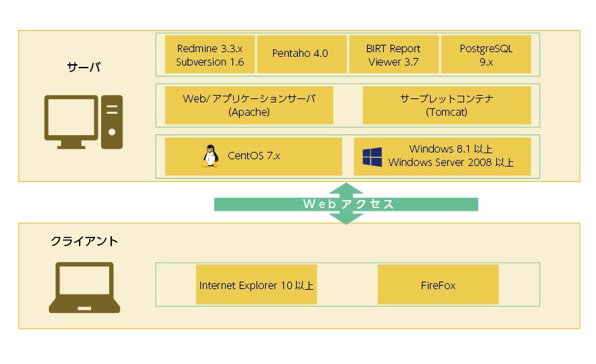This screenshot has height=364, width=596.
Task: Select the BIRT Report Viewer 3.7 box
Action: click(394, 54)
